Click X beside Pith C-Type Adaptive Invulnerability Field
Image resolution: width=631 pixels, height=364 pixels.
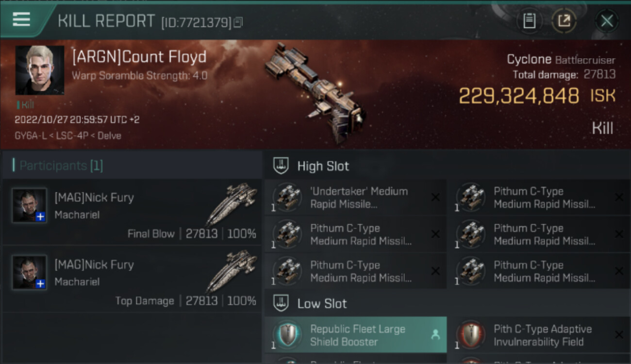pos(619,335)
